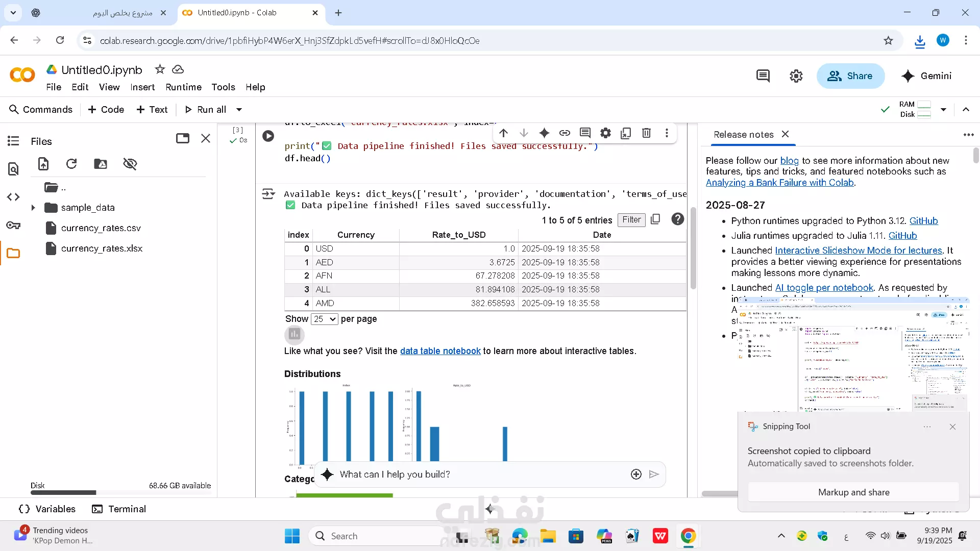Copy the data table to clipboard icon
The image size is (980, 551).
click(656, 219)
